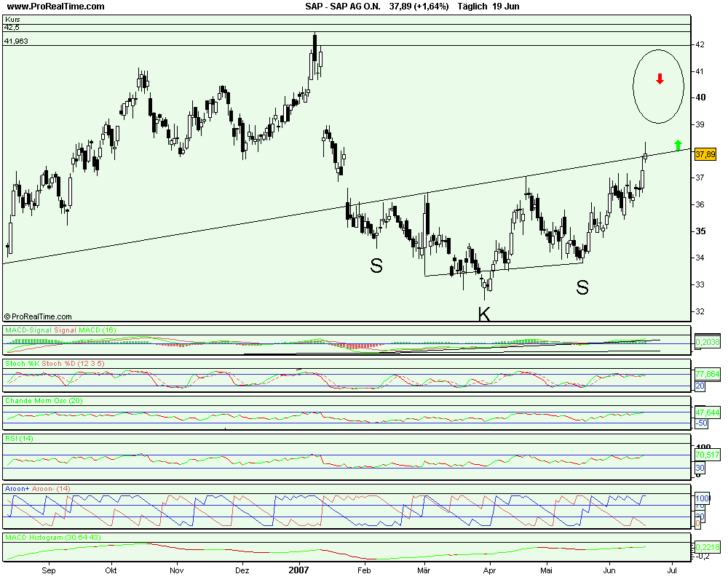Image resolution: width=728 pixels, height=582 pixels.
Task: Click the Mär month on time axis
Action: [x=424, y=570]
